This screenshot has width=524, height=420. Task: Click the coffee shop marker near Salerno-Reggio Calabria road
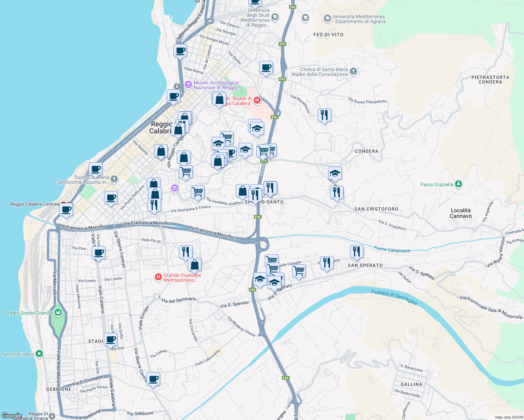point(180,51)
